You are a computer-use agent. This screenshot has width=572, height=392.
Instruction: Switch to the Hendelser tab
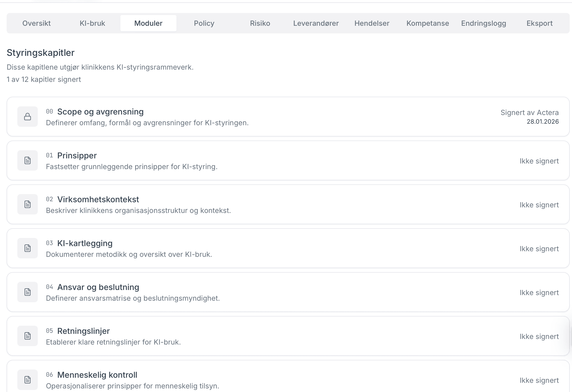coord(372,23)
